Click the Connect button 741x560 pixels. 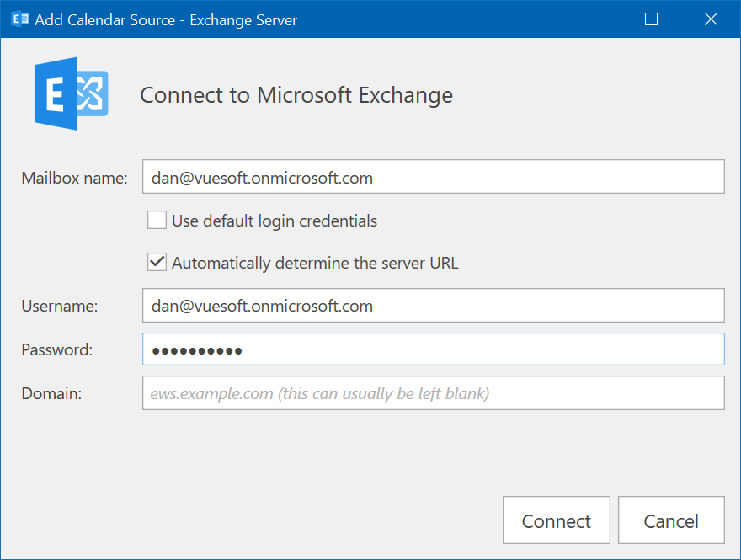(557, 520)
